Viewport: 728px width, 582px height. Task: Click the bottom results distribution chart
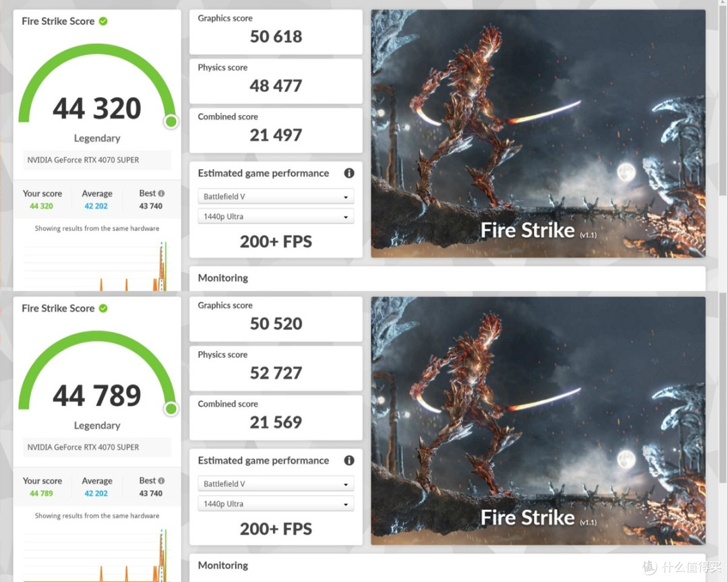click(96, 554)
